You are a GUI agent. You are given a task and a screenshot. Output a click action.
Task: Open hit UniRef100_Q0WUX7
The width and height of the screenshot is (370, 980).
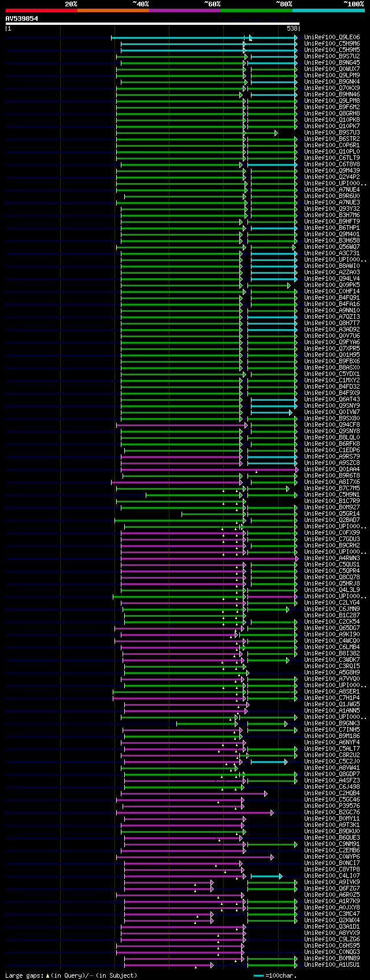pyautogui.click(x=332, y=69)
